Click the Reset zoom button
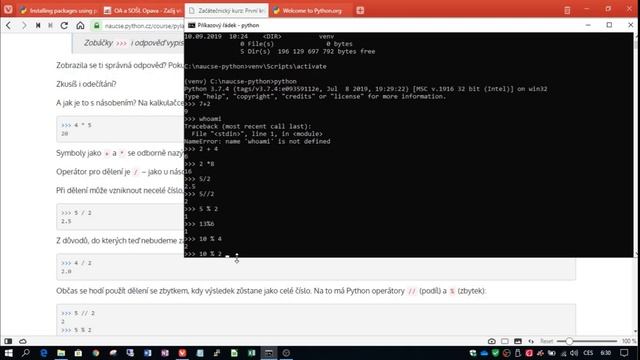The width and height of the screenshot is (640, 360). [547, 341]
